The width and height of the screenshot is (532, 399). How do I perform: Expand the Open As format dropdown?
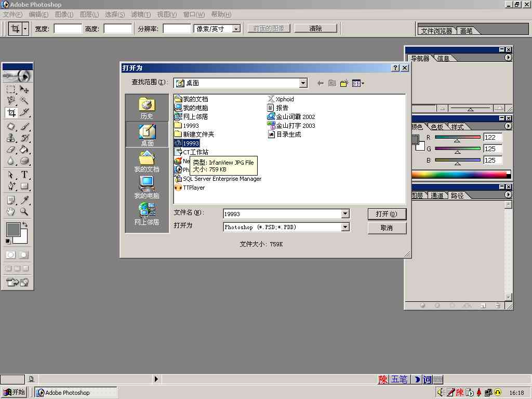345,227
